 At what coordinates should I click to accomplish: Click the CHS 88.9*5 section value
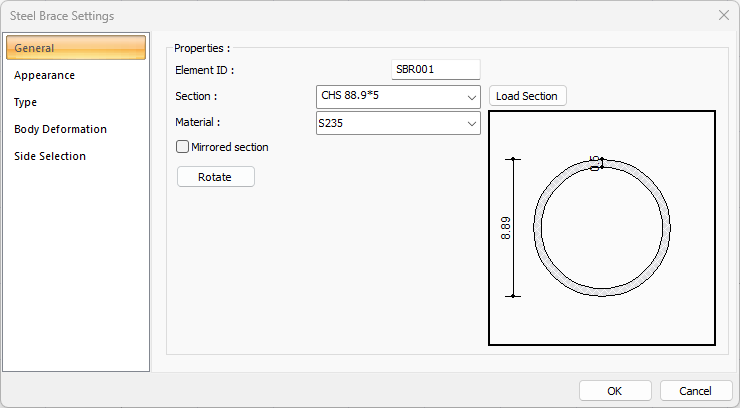pyautogui.click(x=388, y=97)
